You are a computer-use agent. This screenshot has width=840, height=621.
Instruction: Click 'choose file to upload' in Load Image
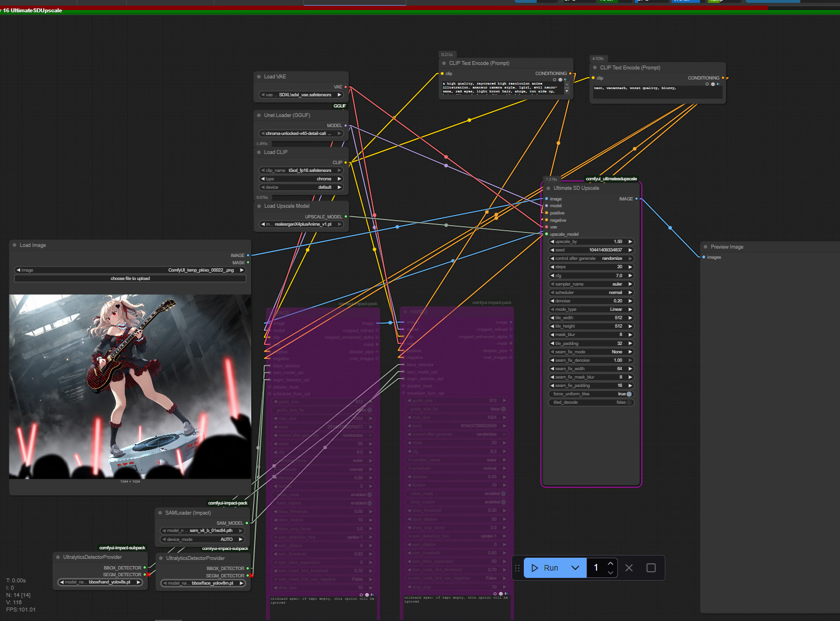point(130,278)
